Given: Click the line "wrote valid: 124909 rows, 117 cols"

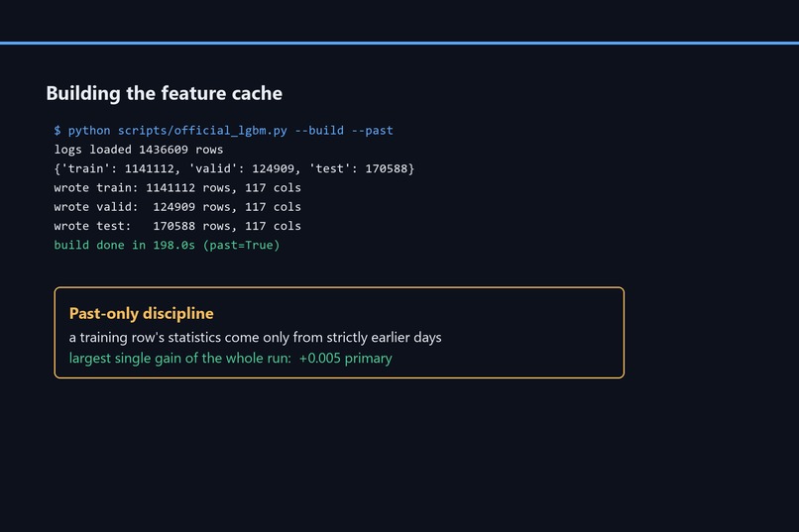Looking at the screenshot, I should pyautogui.click(x=177, y=207).
